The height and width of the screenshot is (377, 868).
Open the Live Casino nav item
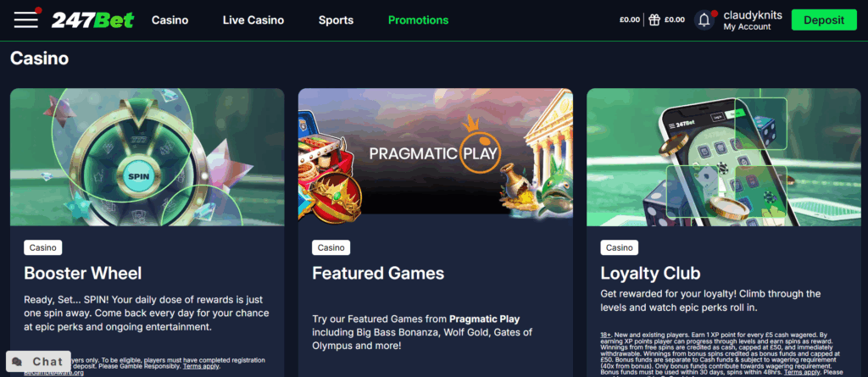point(253,20)
